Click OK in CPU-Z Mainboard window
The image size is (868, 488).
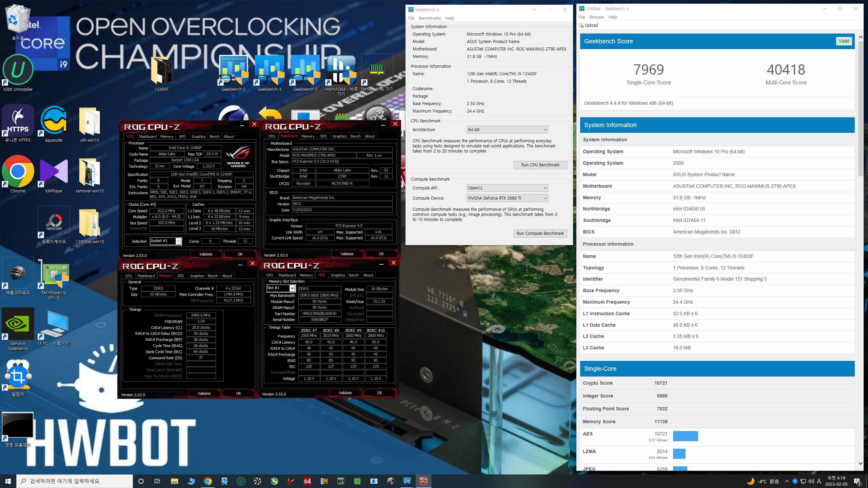coord(381,254)
